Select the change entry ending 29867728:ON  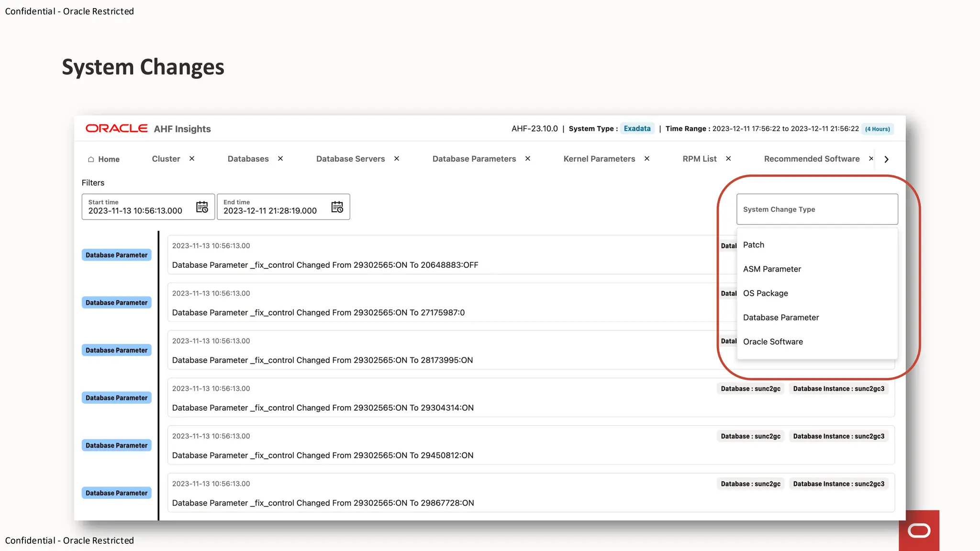coord(531,493)
